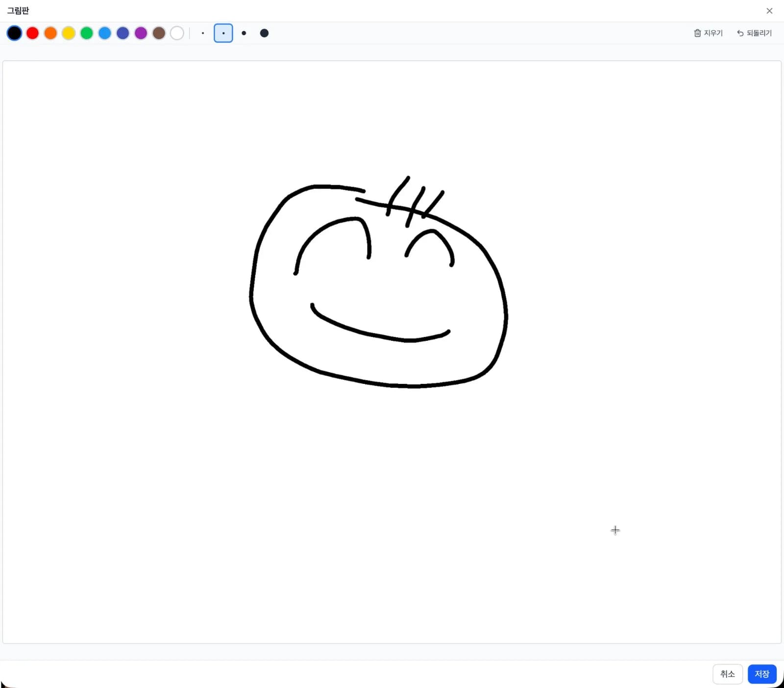Pick the red color swatch
Viewport: 784px width, 688px height.
coord(32,33)
